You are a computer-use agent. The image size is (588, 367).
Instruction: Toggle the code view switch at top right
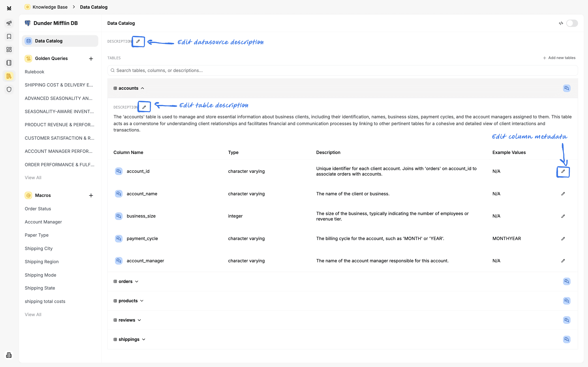click(572, 23)
